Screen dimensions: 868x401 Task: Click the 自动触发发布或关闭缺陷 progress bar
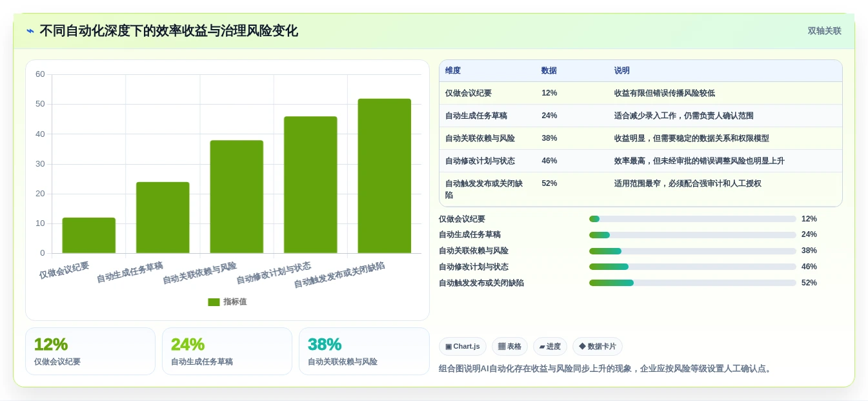[x=692, y=283]
